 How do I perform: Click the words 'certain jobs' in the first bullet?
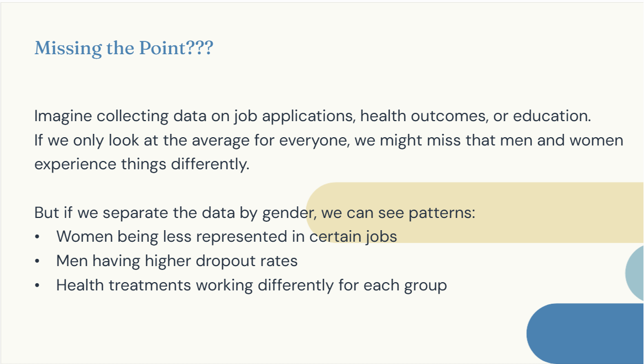tap(353, 237)
